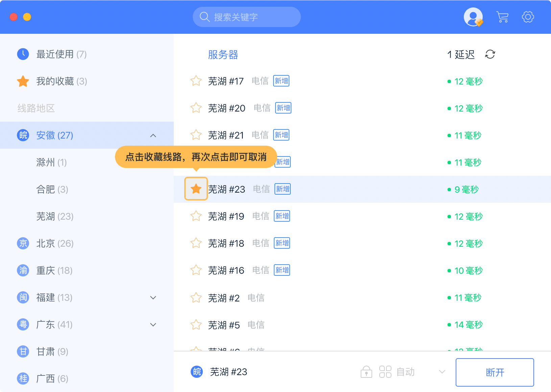Open 最近使用 recent list
Screen dimensions: 551x392
pos(61,54)
